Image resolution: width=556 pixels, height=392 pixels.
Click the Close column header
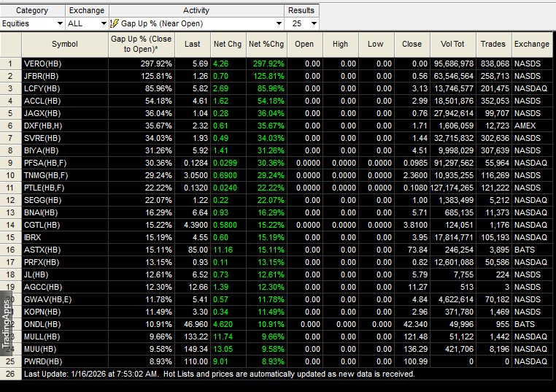412,45
